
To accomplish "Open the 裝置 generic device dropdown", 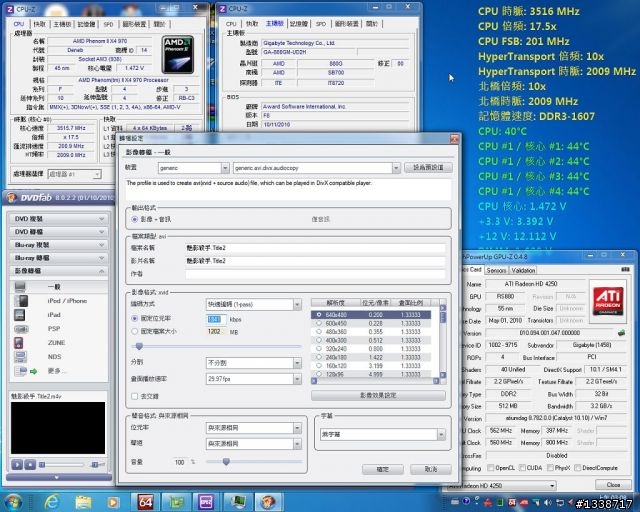I will (193, 168).
